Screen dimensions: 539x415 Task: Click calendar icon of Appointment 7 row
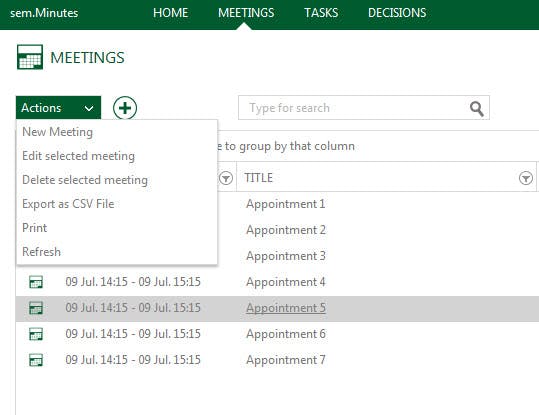click(36, 360)
